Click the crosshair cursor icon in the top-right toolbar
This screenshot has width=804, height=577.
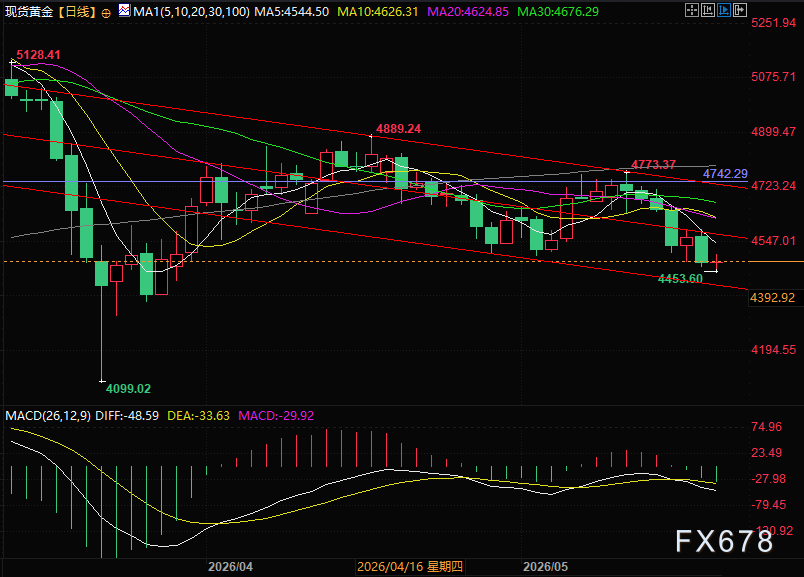(x=692, y=10)
